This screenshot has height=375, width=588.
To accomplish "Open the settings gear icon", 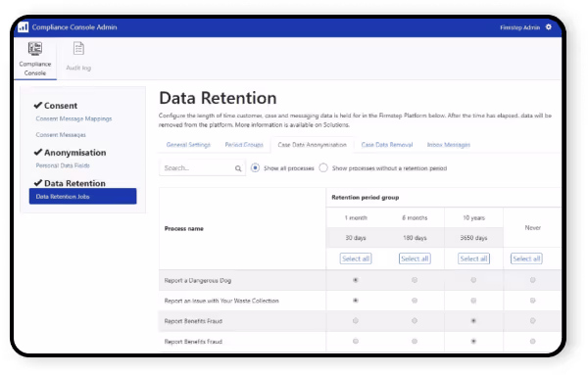I will (x=548, y=27).
